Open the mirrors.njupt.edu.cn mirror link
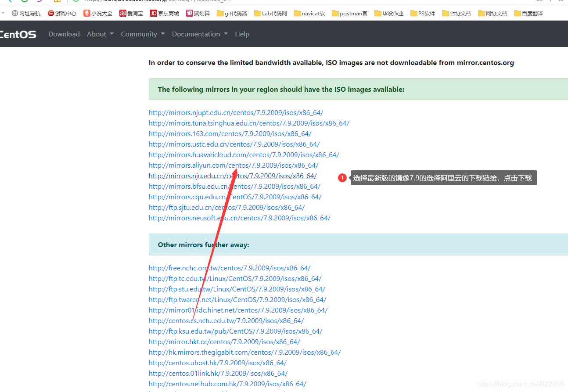Image resolution: width=568 pixels, height=392 pixels. click(236, 113)
